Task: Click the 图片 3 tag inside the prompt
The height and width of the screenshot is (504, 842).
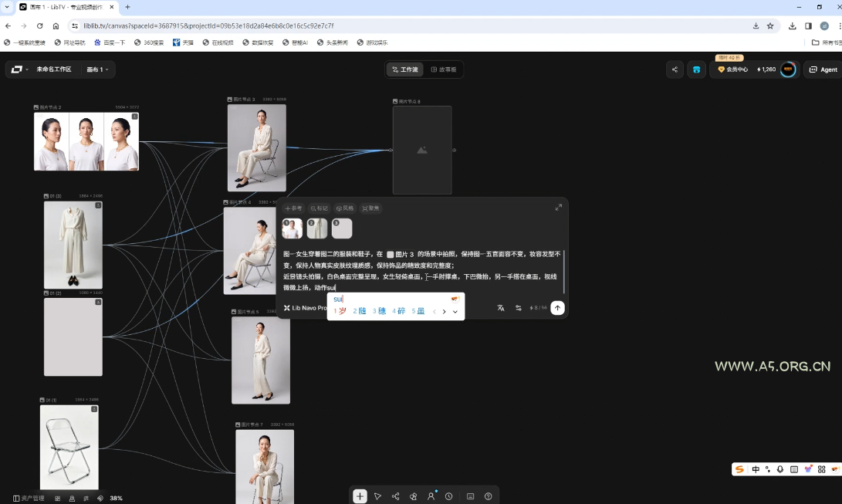Action: [401, 255]
